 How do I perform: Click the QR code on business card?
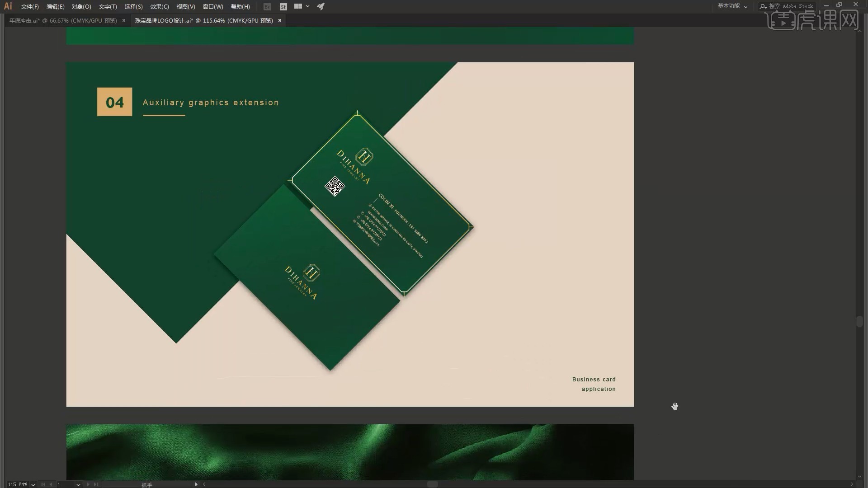pos(335,186)
